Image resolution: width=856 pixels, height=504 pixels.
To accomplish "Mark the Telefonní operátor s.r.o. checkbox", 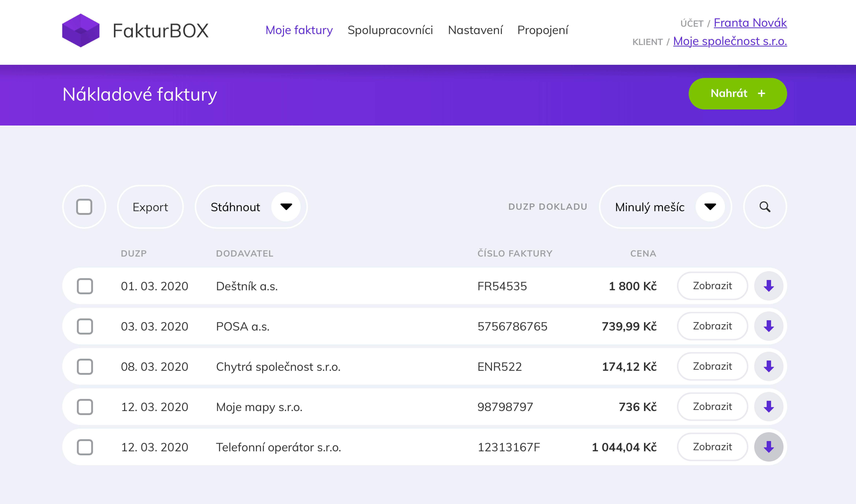I will click(85, 447).
